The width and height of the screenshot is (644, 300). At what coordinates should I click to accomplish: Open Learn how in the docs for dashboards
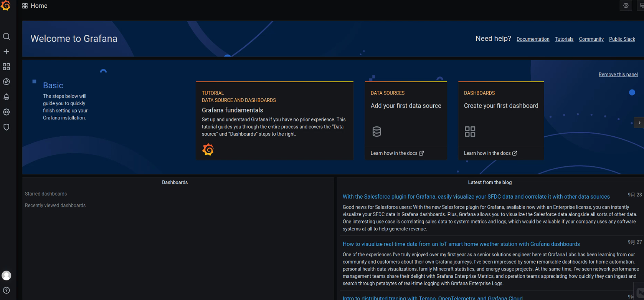coord(490,153)
